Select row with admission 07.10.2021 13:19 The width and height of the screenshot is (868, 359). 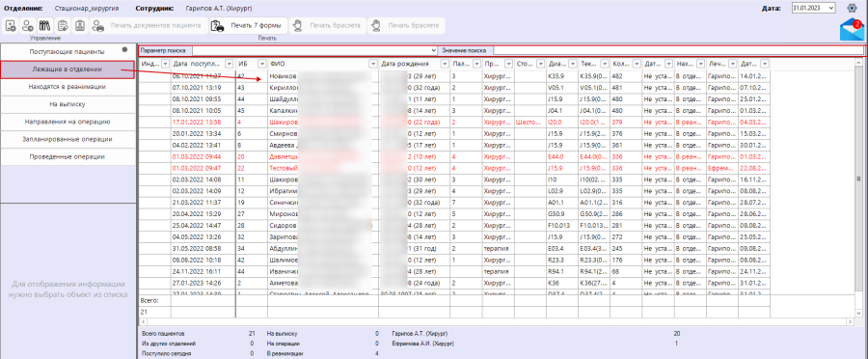click(454, 88)
